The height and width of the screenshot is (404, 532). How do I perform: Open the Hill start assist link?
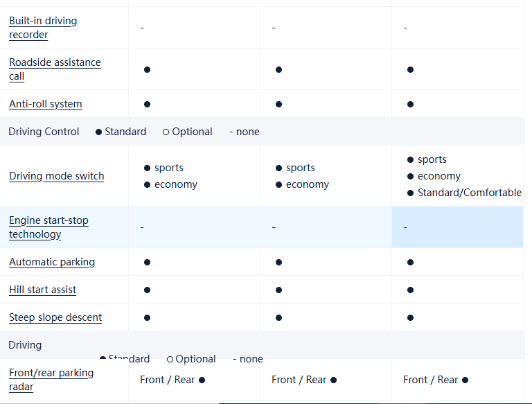point(43,290)
